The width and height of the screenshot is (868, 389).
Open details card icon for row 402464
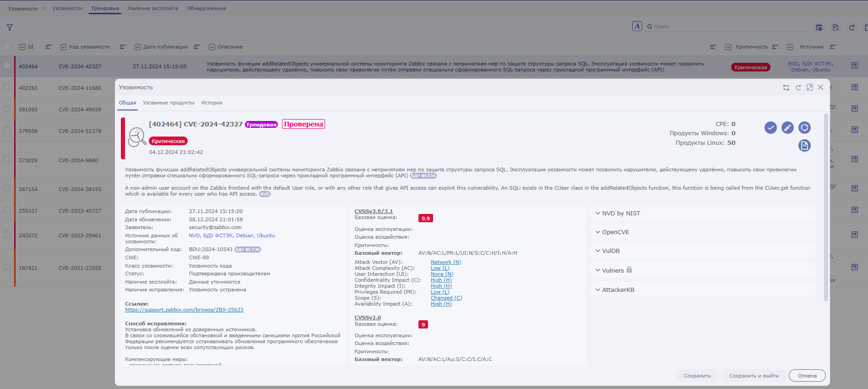855,66
